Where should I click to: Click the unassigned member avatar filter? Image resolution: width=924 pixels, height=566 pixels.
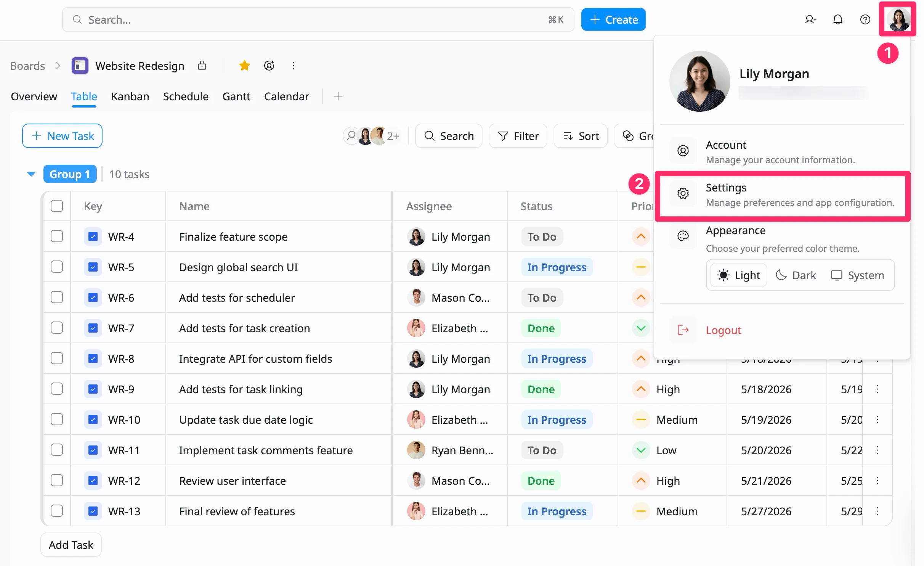click(x=351, y=135)
